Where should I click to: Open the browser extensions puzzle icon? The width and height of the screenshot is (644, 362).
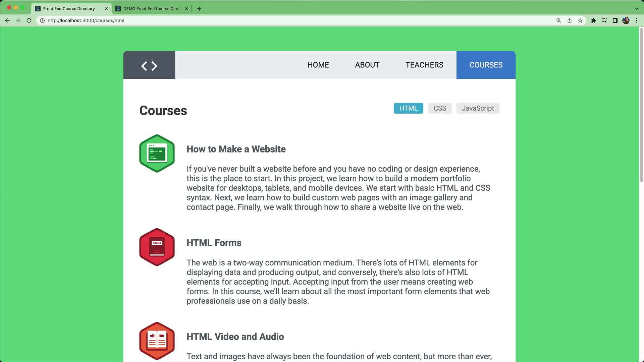[x=593, y=20]
